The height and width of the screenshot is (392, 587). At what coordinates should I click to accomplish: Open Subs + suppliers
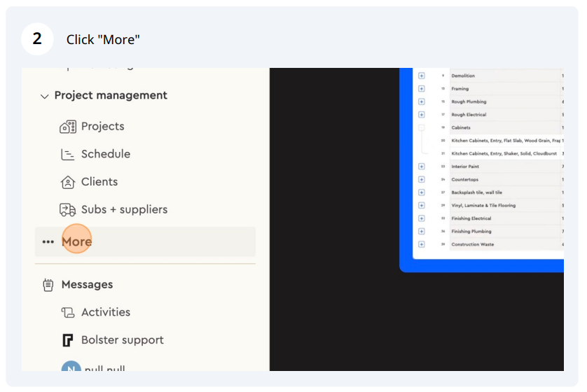point(113,209)
